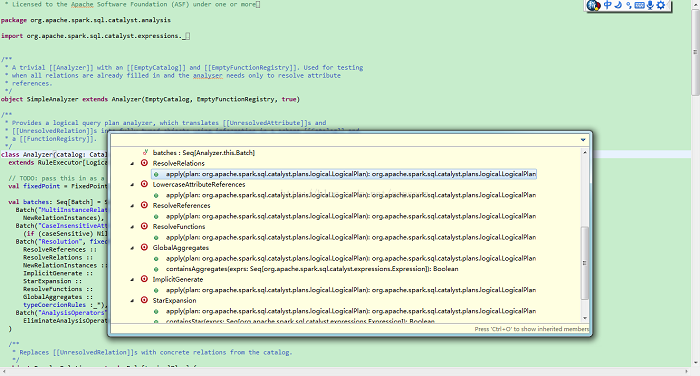Open IME settings gear
This screenshot has width=700, height=376.
click(661, 5)
